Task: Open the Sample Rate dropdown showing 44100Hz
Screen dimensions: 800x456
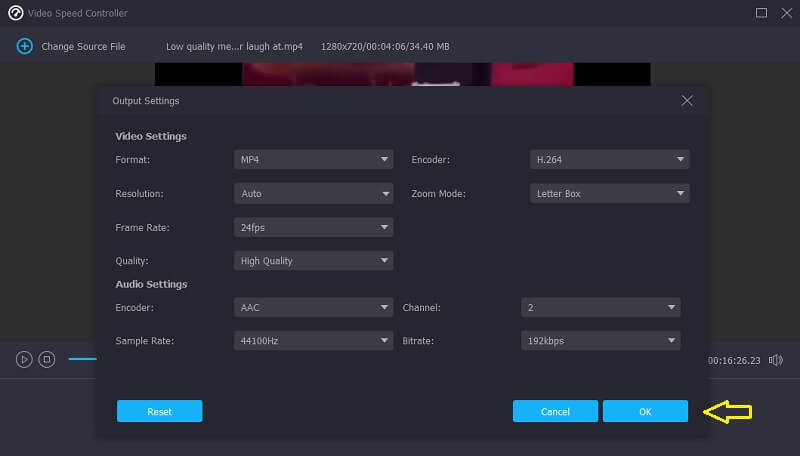Action: 313,341
